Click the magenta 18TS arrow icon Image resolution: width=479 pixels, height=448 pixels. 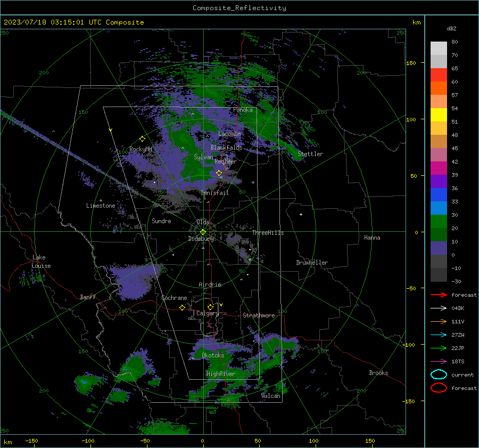pos(439,362)
